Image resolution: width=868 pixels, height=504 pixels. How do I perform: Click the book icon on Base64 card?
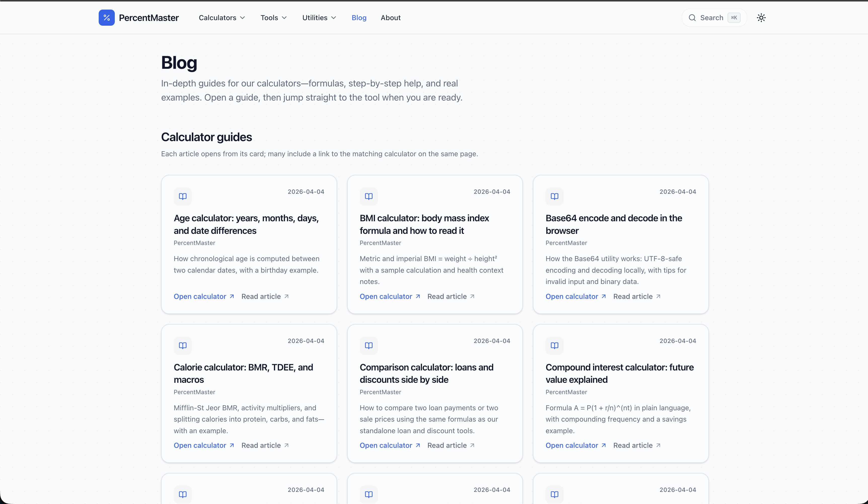pos(554,196)
